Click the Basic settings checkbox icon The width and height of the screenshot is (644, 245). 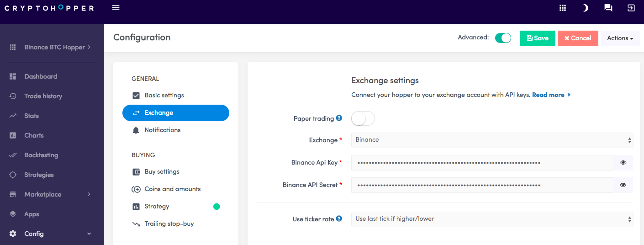tap(136, 96)
